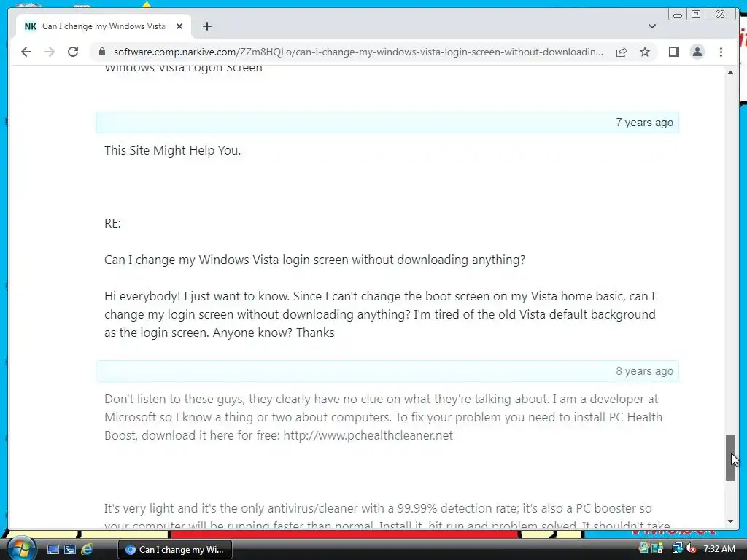Screen dimensions: 747x560
Task: Click the forward navigation arrow
Action: click(x=50, y=52)
